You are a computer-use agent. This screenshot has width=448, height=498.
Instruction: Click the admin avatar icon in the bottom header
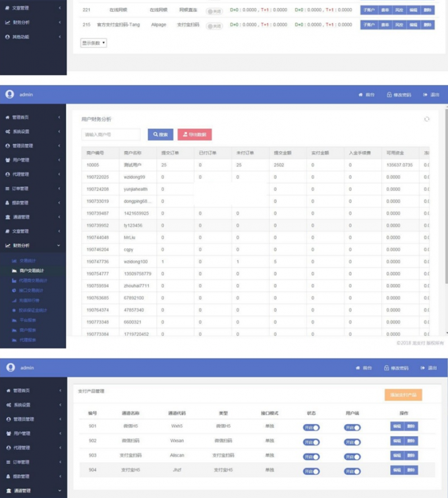coord(10,368)
